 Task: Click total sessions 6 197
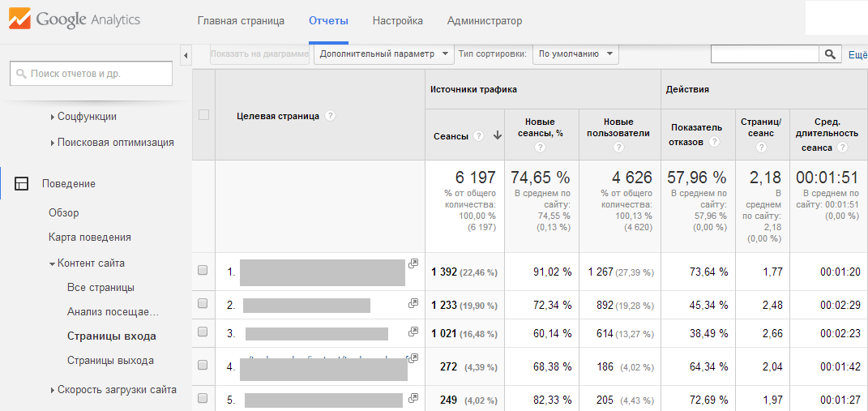tap(476, 178)
